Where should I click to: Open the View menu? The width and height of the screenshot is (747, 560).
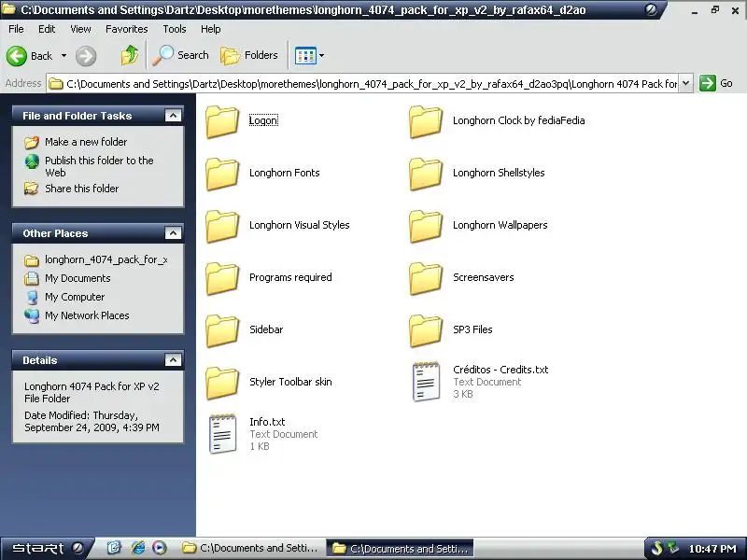[80, 29]
